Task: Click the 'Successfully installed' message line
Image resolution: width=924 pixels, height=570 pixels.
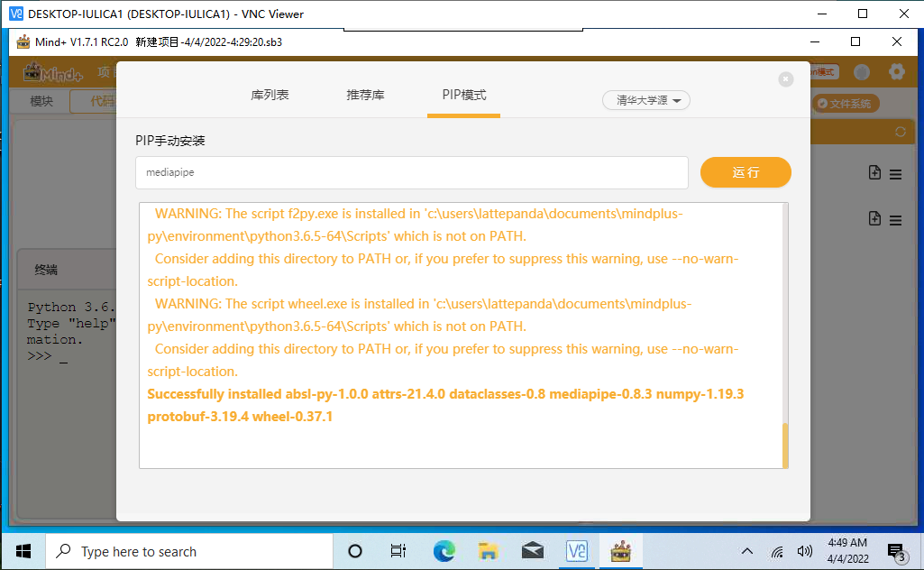Action: (x=445, y=405)
